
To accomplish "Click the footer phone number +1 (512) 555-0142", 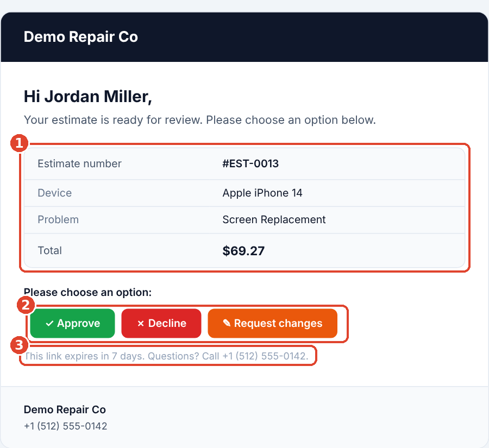I will tap(66, 426).
